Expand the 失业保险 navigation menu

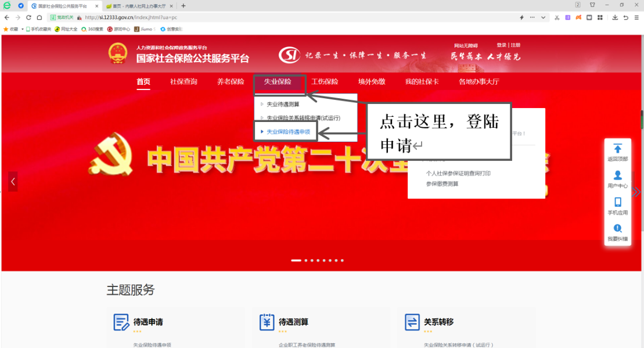(x=278, y=81)
